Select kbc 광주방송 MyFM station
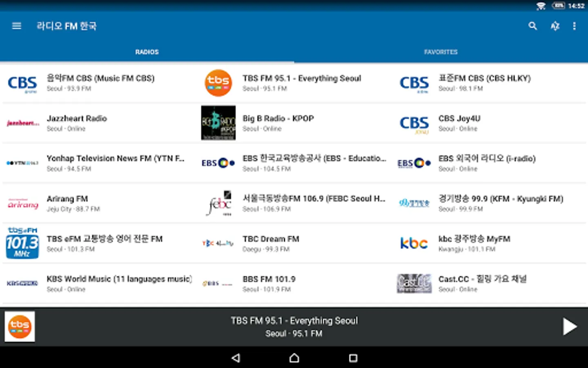 pyautogui.click(x=474, y=238)
